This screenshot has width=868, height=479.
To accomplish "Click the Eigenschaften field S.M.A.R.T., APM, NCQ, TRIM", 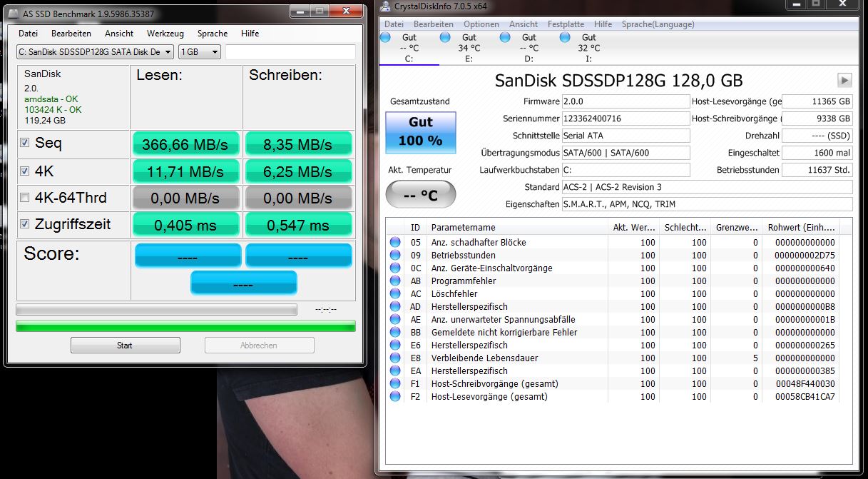I will 707,204.
